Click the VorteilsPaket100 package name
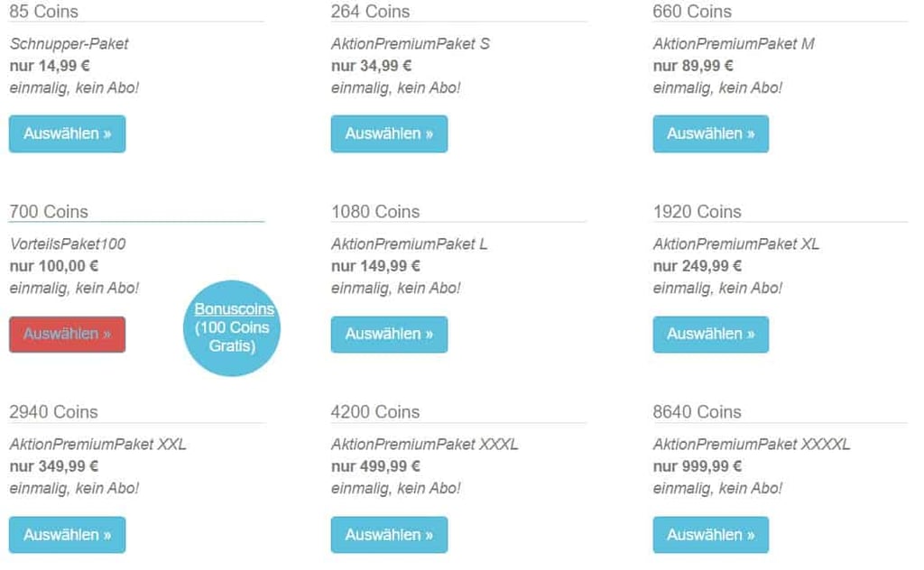 [x=68, y=244]
